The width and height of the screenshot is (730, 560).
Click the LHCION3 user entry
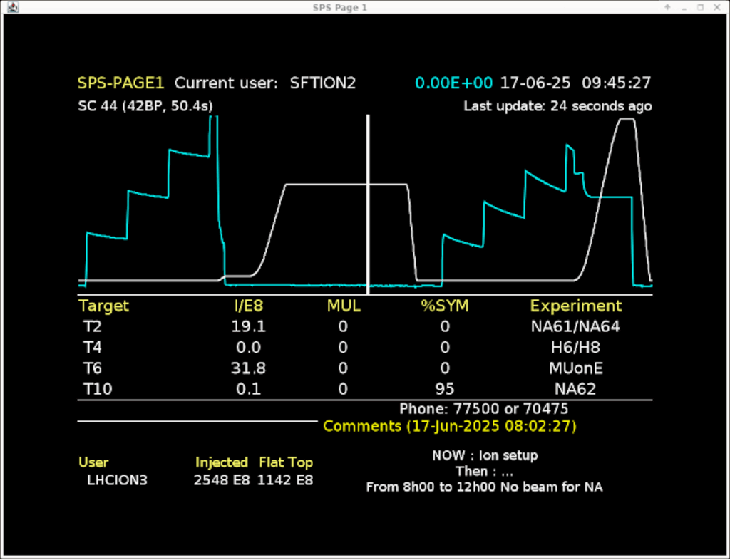[117, 479]
